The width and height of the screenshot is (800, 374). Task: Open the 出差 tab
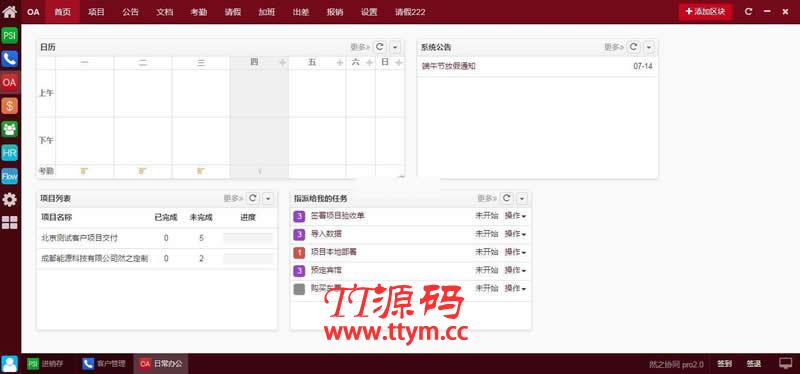pyautogui.click(x=301, y=12)
